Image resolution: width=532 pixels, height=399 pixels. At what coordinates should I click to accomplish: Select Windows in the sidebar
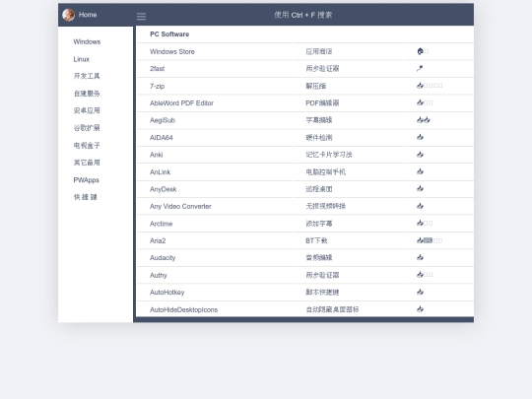click(87, 41)
